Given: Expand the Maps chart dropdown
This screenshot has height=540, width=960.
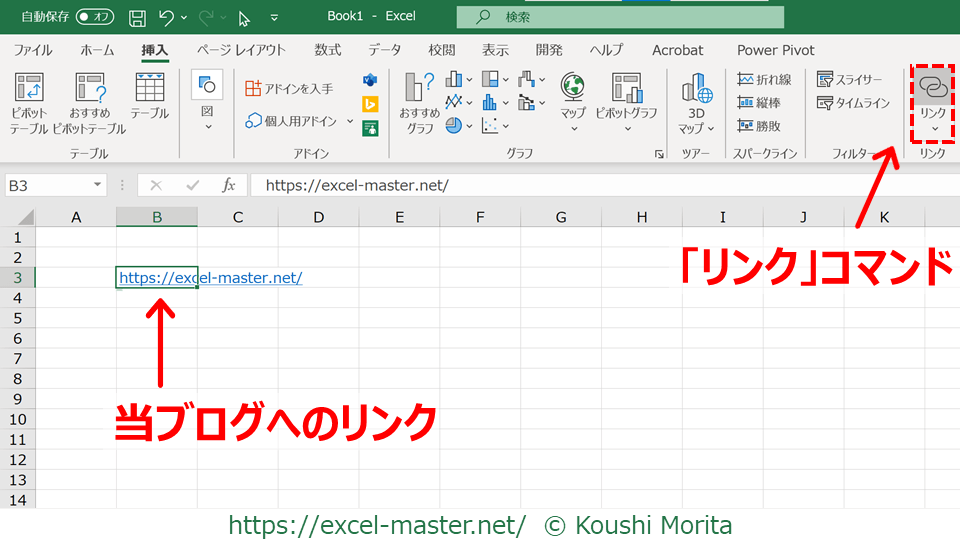Looking at the screenshot, I should coord(573,128).
